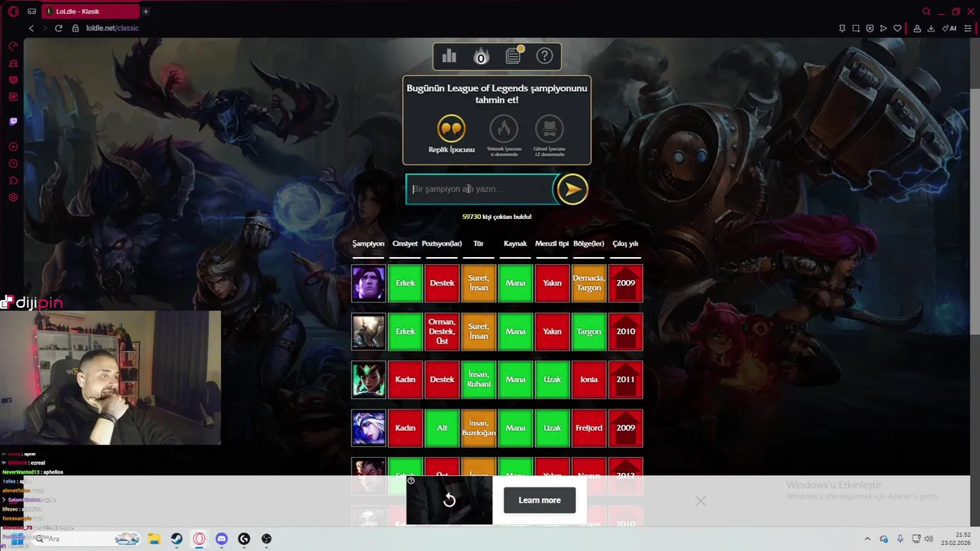Viewport: 980px width, 551px height.
Task: Open the fourth red sidebar messenger icon
Action: point(13,97)
